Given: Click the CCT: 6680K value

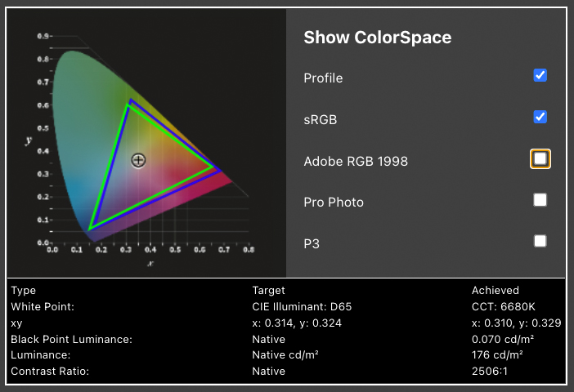Looking at the screenshot, I should pyautogui.click(x=504, y=306).
